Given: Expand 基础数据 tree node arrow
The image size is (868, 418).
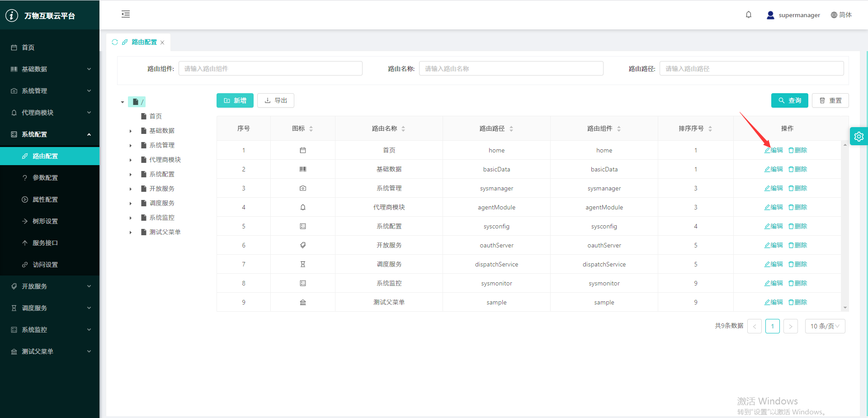Looking at the screenshot, I should pos(131,131).
